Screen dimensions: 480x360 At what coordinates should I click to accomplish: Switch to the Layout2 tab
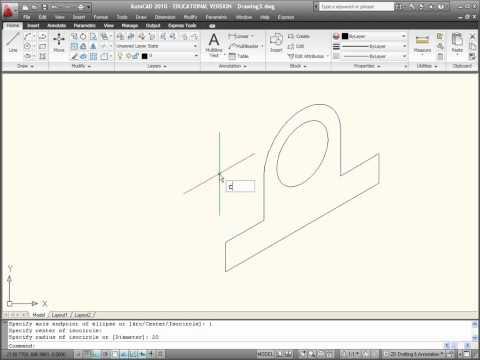click(83, 315)
